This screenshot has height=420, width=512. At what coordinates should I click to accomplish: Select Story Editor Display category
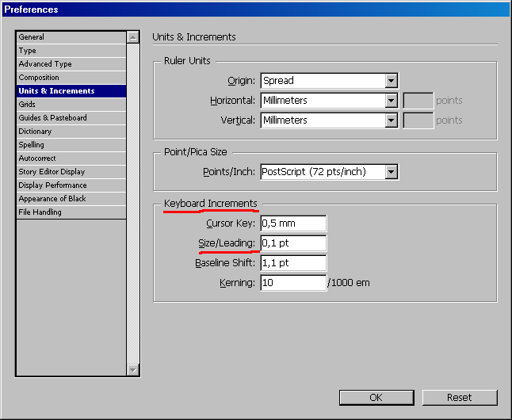click(x=71, y=171)
